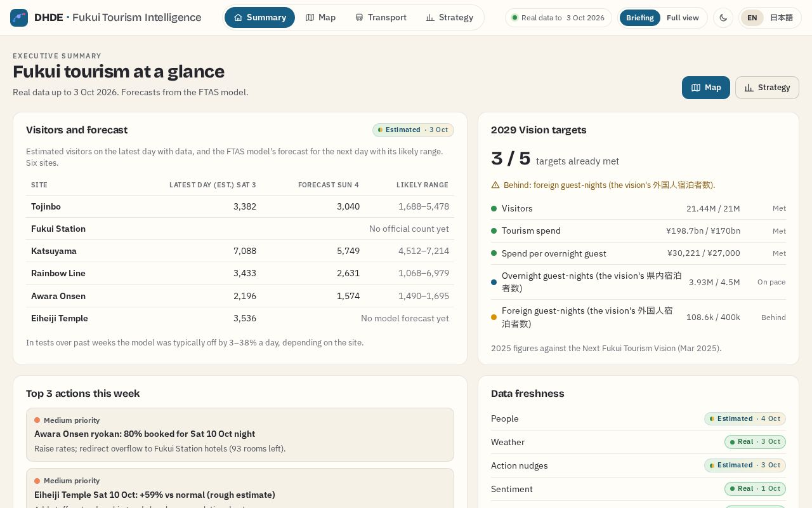Open the Awara Onsen ryokan 80% booked action
812x508 pixels.
click(x=240, y=434)
